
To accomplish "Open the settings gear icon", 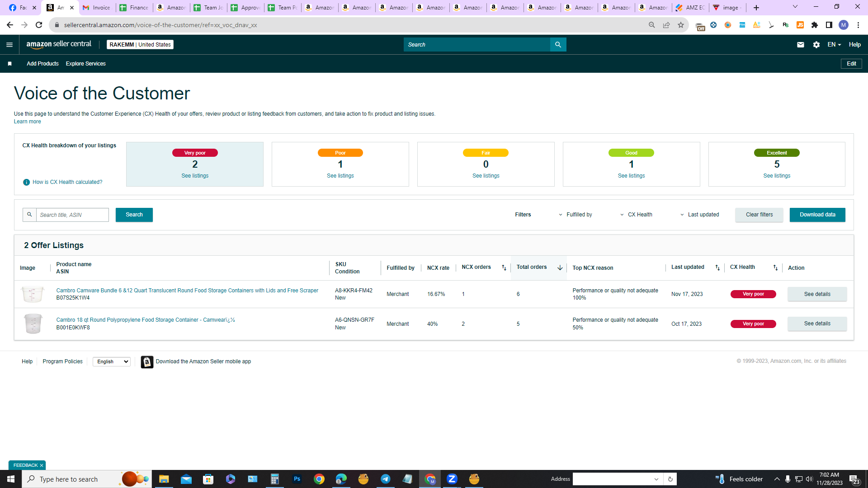I will pos(816,44).
